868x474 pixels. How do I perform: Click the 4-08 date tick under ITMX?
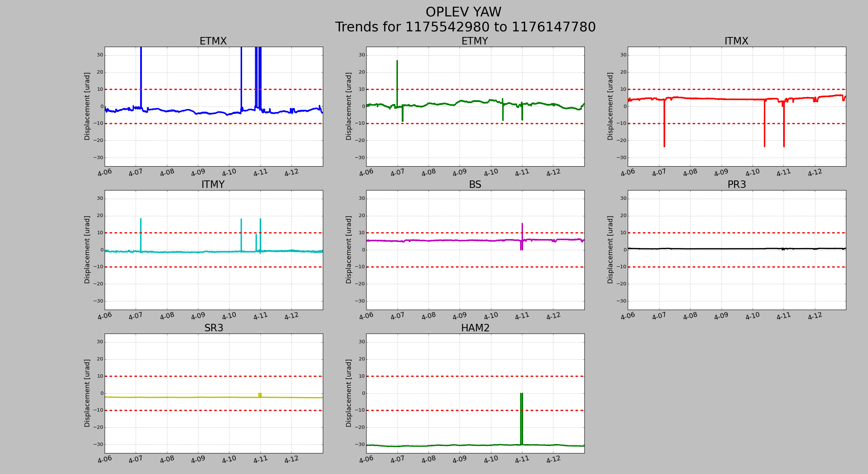690,172
